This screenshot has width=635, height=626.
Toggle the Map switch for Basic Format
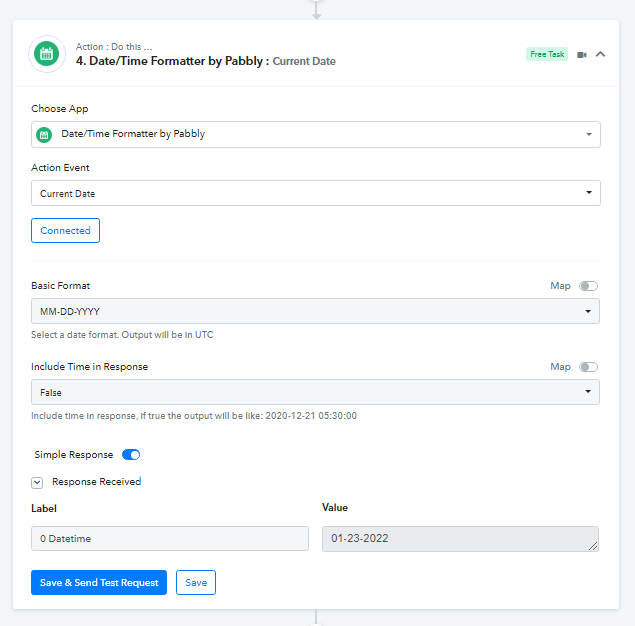click(588, 286)
